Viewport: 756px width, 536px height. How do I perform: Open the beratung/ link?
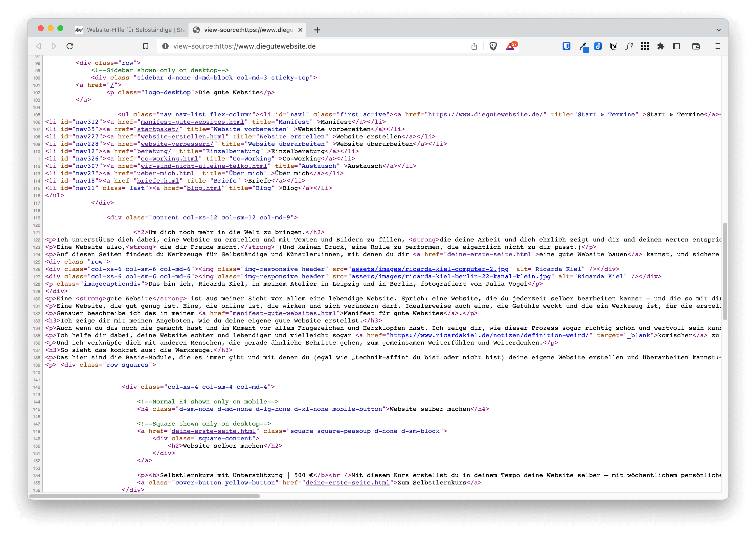[x=154, y=151]
